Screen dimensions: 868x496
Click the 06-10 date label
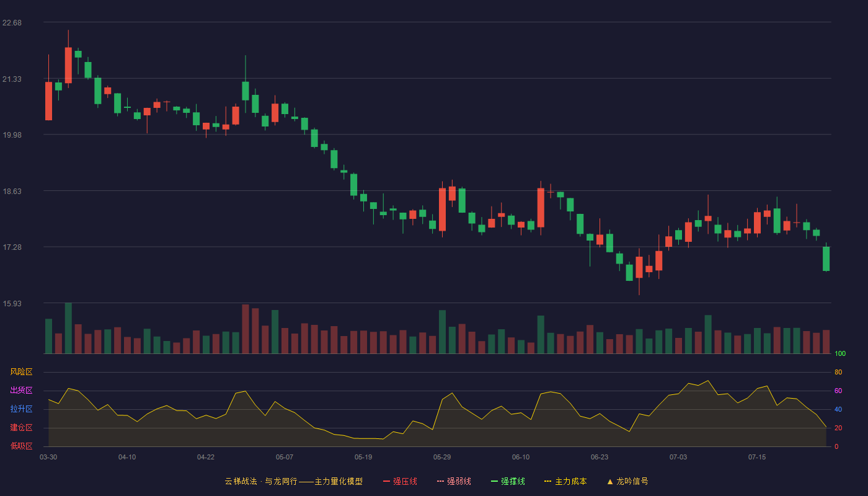pyautogui.click(x=521, y=457)
